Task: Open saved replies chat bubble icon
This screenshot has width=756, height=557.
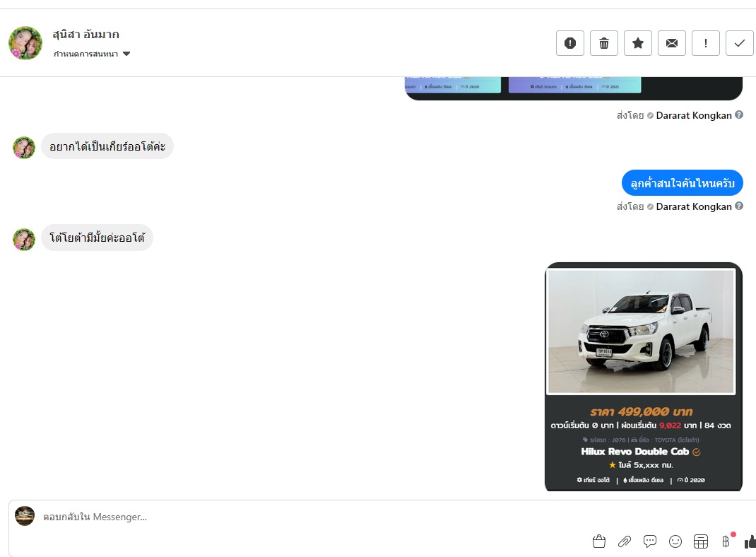Action: (x=650, y=541)
